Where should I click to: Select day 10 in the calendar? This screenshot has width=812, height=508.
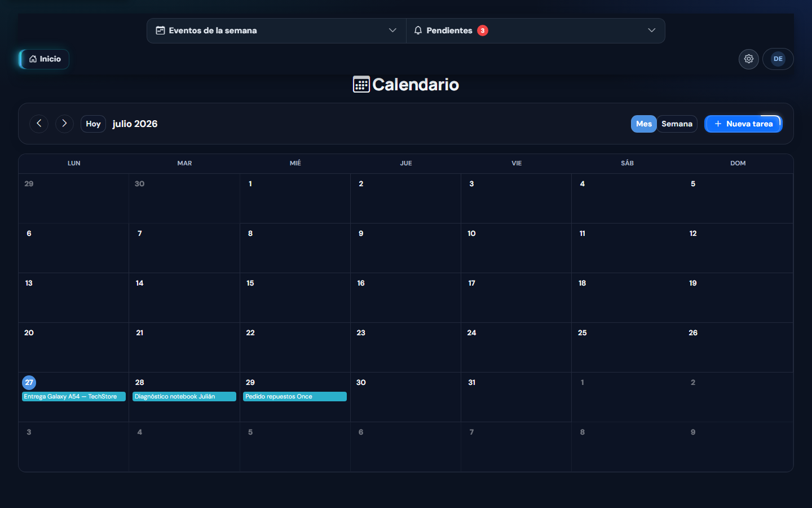click(471, 233)
